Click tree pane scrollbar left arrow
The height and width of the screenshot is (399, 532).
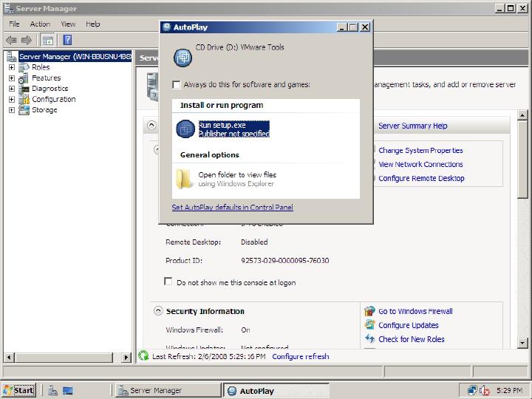pyautogui.click(x=9, y=358)
